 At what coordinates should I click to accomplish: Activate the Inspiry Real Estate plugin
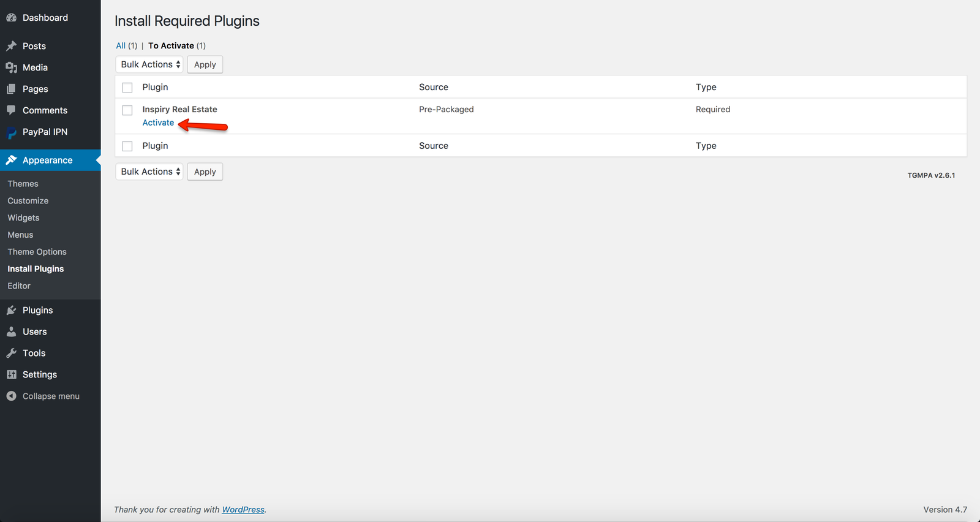(x=158, y=123)
